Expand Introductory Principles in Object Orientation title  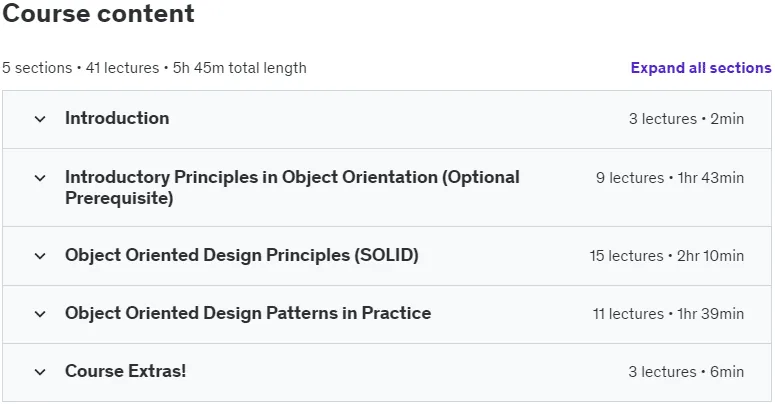(x=292, y=187)
